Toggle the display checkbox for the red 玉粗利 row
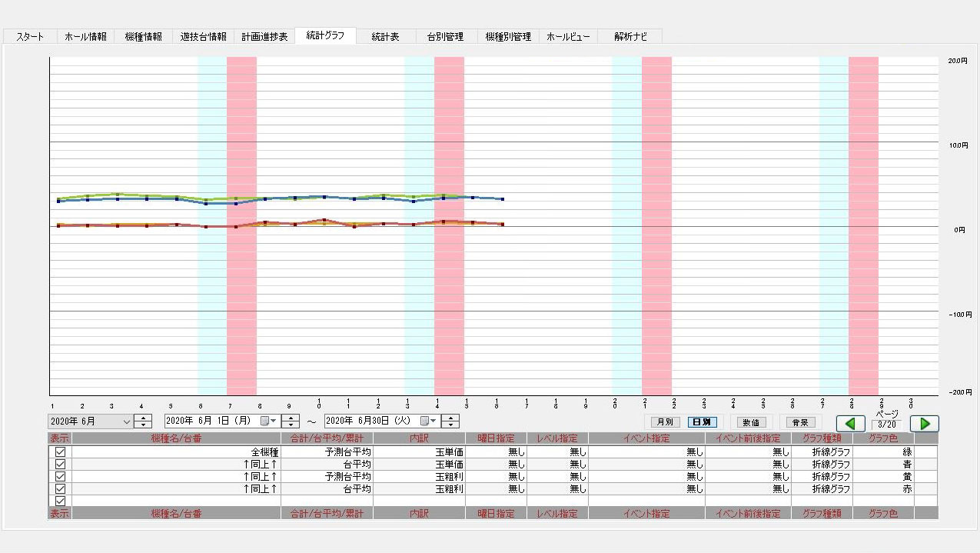Image resolution: width=980 pixels, height=553 pixels. [x=60, y=488]
